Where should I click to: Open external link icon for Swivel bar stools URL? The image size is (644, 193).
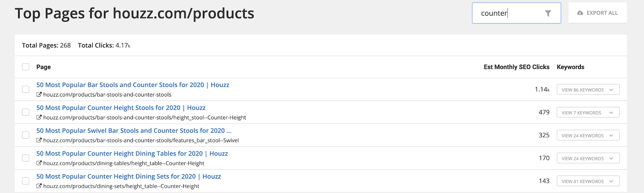39,140
